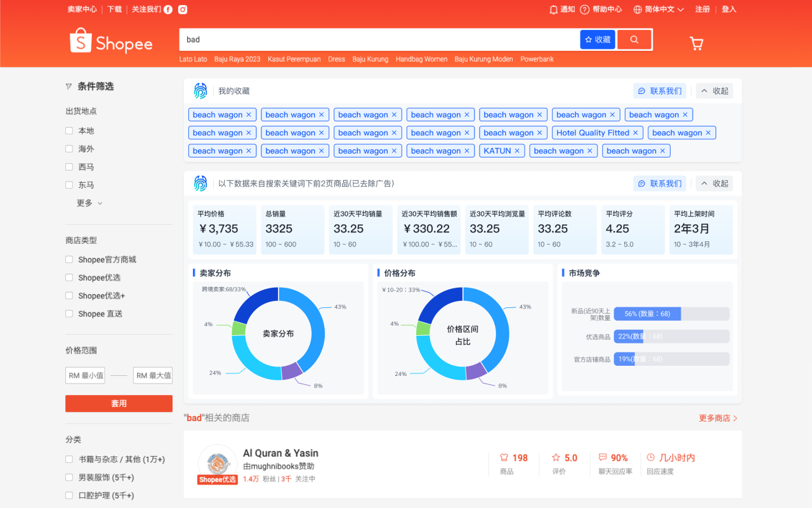Click the fingerprint logo beside 我的收藏
The image size is (812, 508).
coord(200,91)
